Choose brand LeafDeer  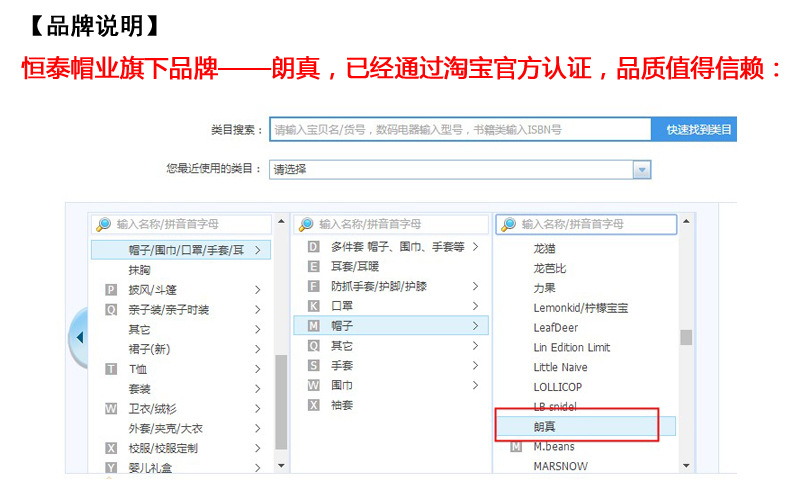[555, 328]
